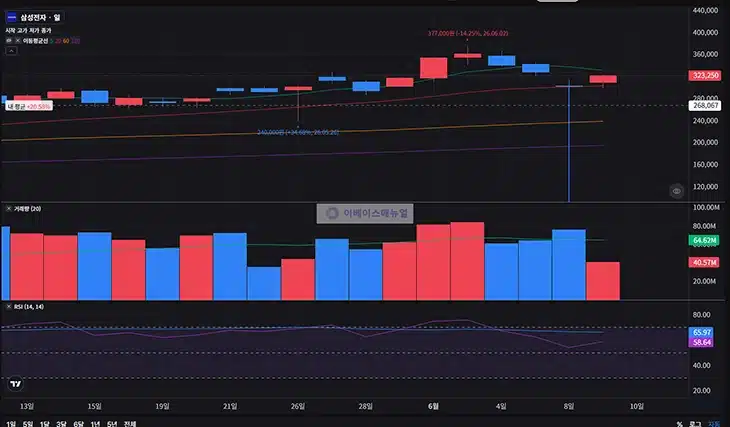Click the 거래량 (20) indicator title
This screenshot has width=730, height=427.
click(x=27, y=209)
